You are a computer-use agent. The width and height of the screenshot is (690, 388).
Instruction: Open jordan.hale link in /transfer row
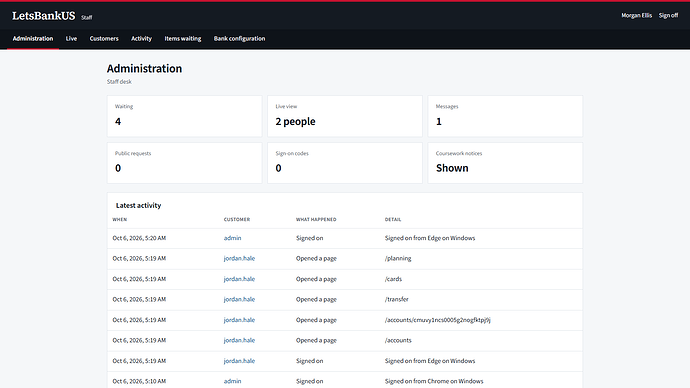[x=239, y=299]
